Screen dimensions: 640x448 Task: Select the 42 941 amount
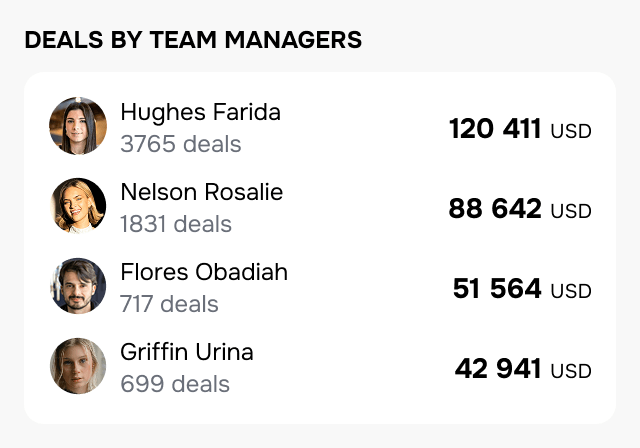(x=498, y=369)
